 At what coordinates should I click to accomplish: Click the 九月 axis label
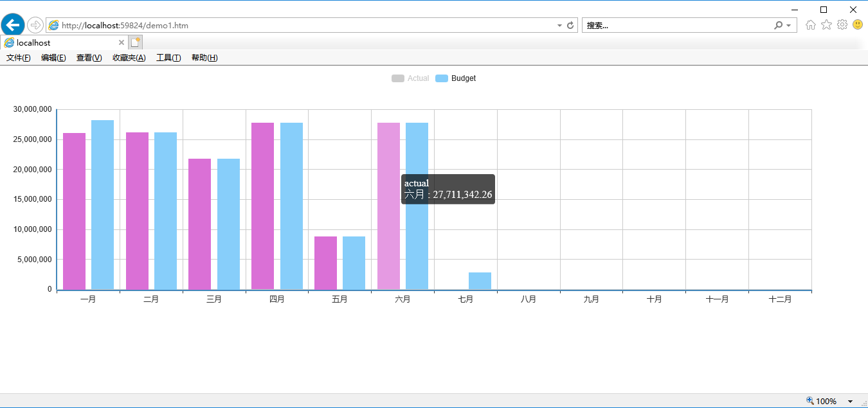(x=592, y=299)
